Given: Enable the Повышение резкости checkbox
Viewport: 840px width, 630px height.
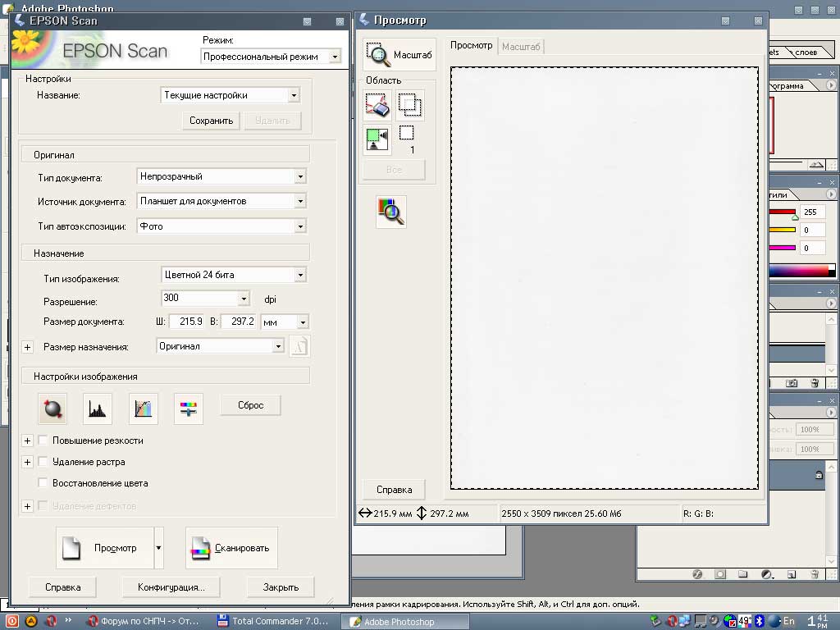Looking at the screenshot, I should click(43, 441).
